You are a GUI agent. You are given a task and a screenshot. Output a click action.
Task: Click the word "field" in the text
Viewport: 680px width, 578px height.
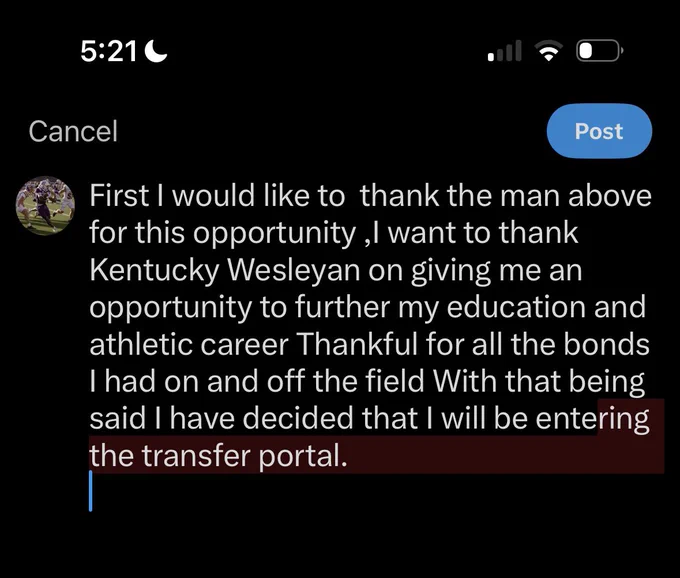click(x=394, y=381)
